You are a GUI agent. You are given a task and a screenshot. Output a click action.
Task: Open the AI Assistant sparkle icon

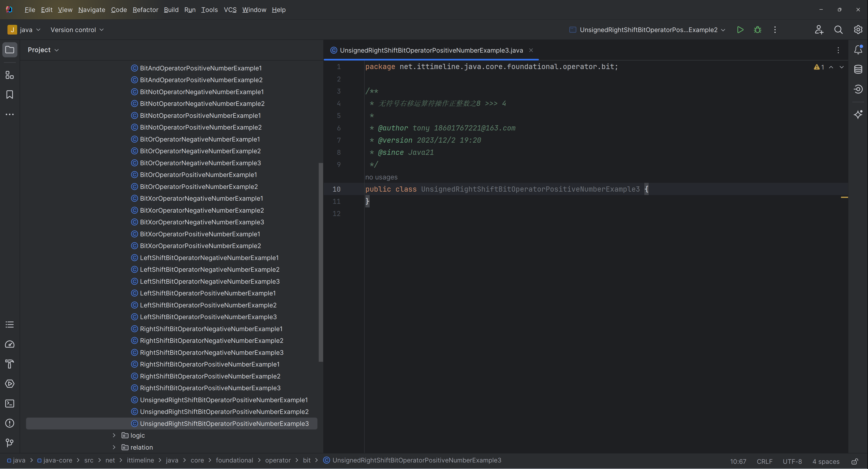pos(858,114)
